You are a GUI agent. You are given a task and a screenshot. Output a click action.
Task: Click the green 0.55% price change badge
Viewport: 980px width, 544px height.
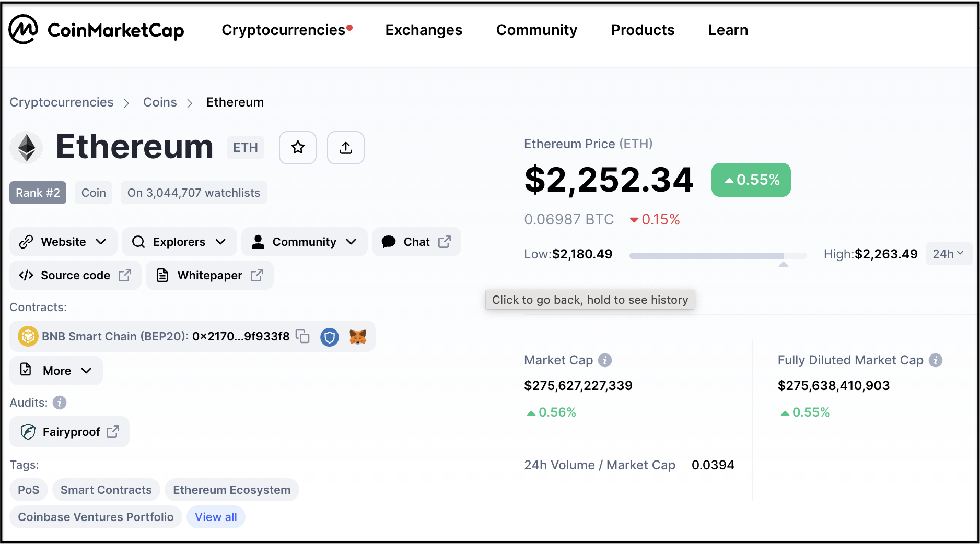751,180
